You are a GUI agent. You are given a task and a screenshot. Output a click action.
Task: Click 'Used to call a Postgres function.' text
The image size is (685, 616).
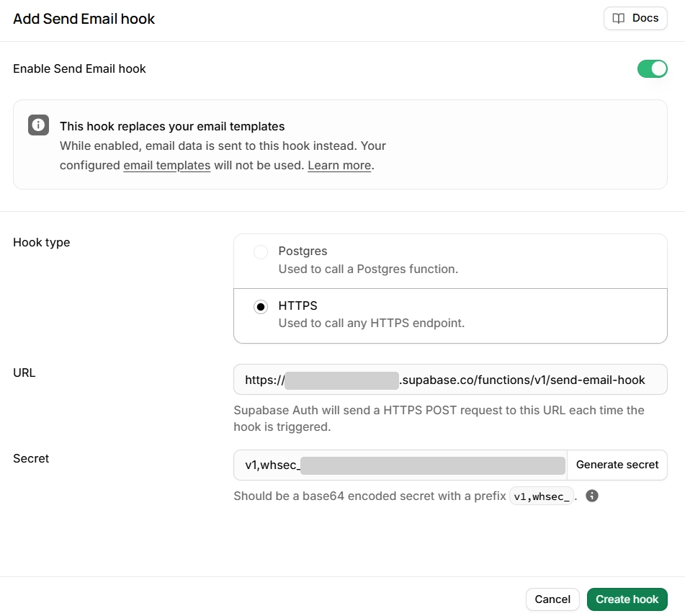(368, 269)
